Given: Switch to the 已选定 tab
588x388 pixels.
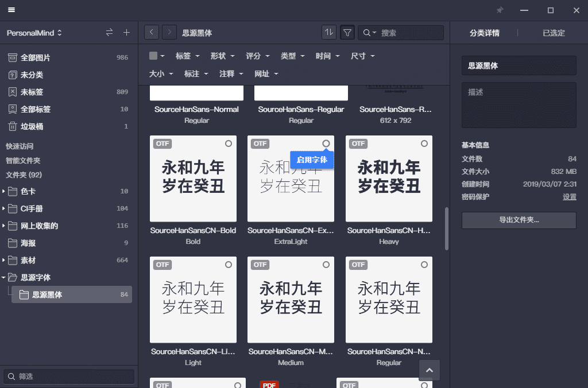Looking at the screenshot, I should [554, 33].
